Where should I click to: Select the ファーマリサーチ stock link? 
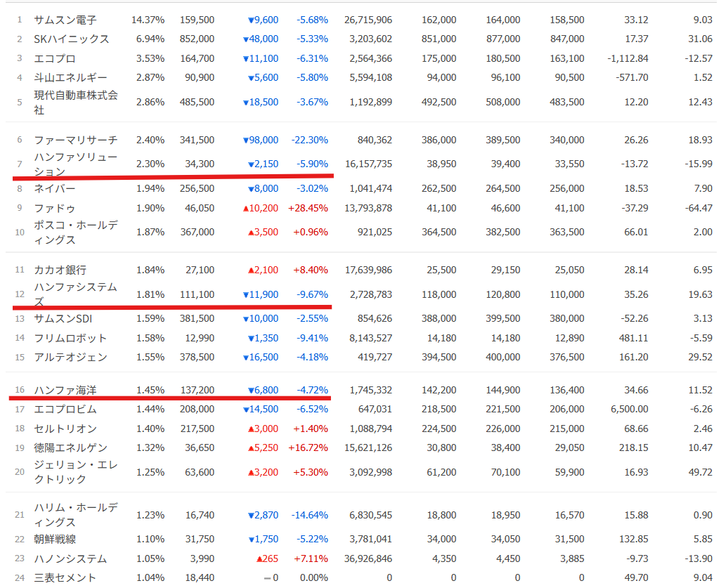(76, 141)
